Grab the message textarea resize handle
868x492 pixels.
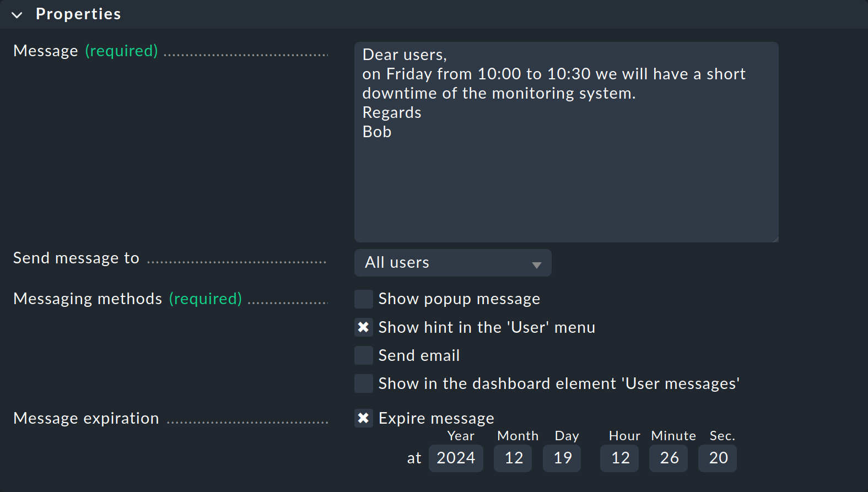click(x=775, y=239)
